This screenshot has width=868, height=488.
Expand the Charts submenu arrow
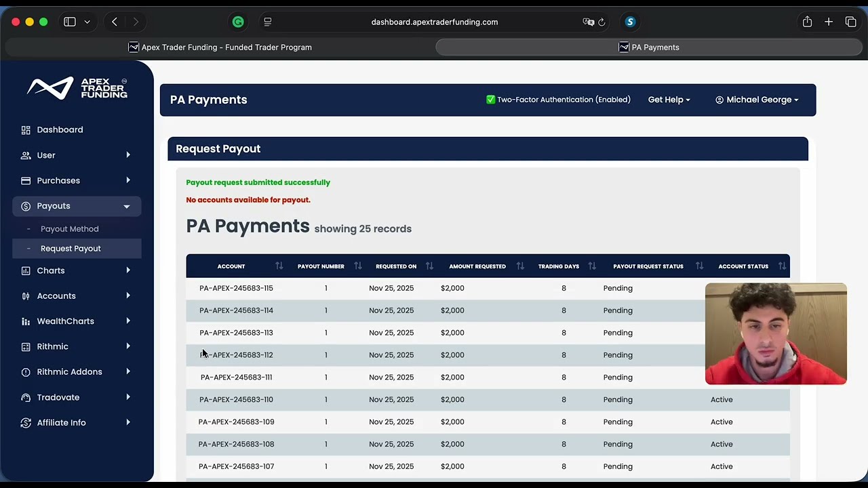point(127,270)
